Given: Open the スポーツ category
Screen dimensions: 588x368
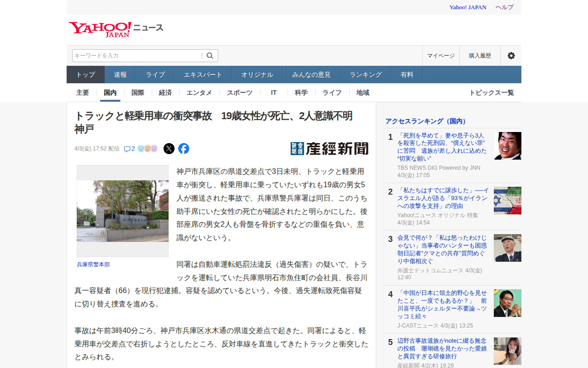Looking at the screenshot, I should coord(239,92).
